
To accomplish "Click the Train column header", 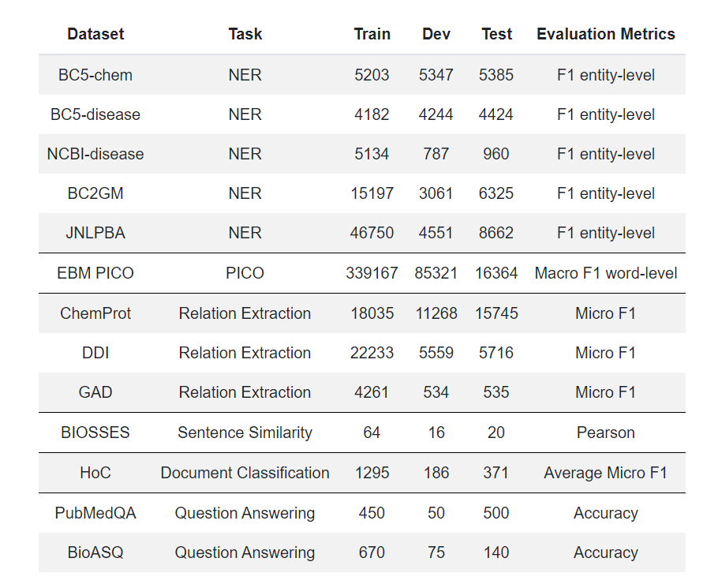I will (372, 34).
